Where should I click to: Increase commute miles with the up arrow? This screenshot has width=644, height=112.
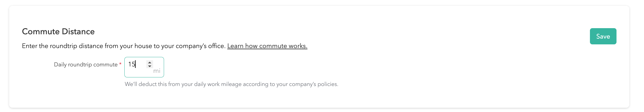click(150, 62)
